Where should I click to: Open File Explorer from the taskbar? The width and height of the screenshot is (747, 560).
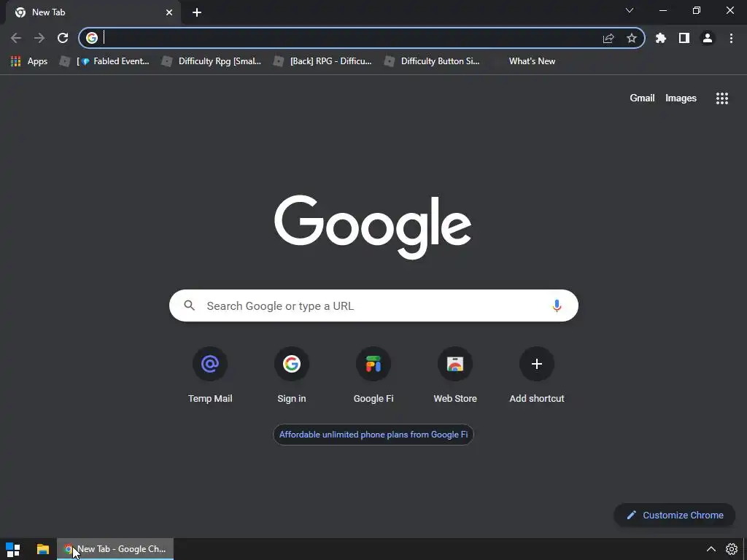pyautogui.click(x=43, y=549)
